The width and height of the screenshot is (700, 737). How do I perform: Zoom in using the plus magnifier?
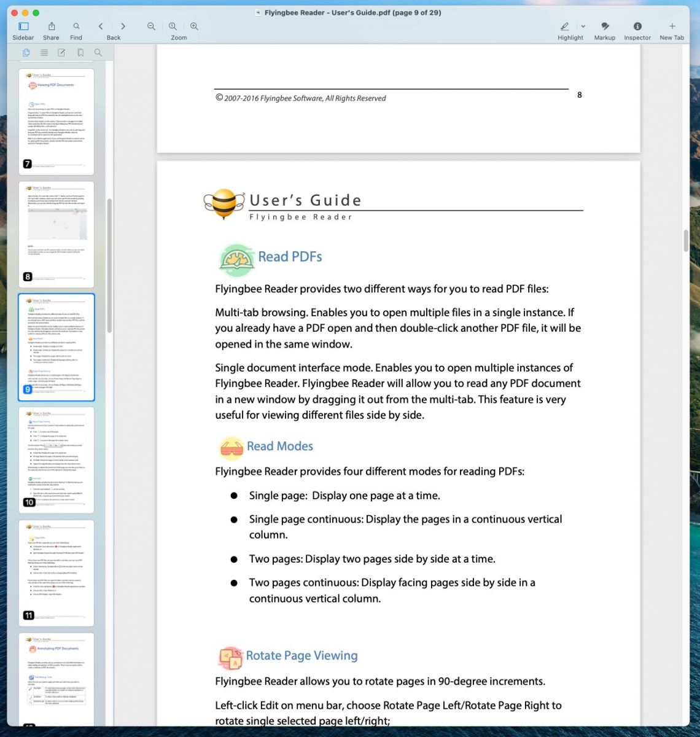coord(194,26)
